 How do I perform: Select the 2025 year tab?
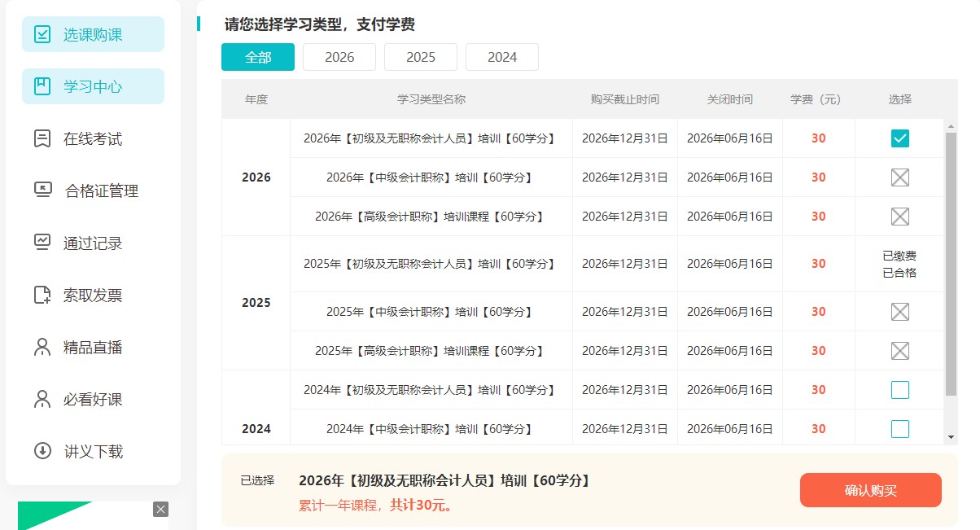tap(421, 57)
